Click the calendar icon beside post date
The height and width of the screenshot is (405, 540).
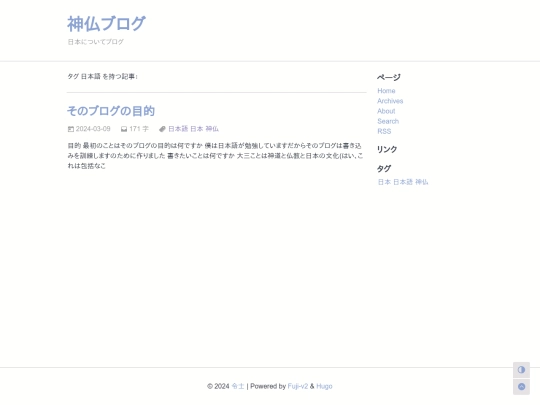pyautogui.click(x=71, y=129)
